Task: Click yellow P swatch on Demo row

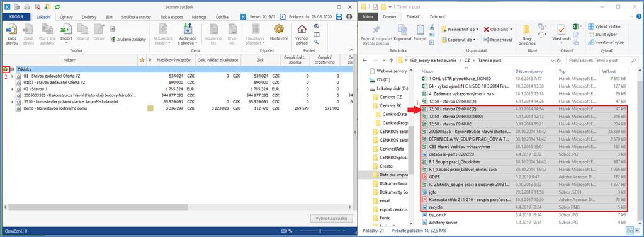Action: coord(150,108)
